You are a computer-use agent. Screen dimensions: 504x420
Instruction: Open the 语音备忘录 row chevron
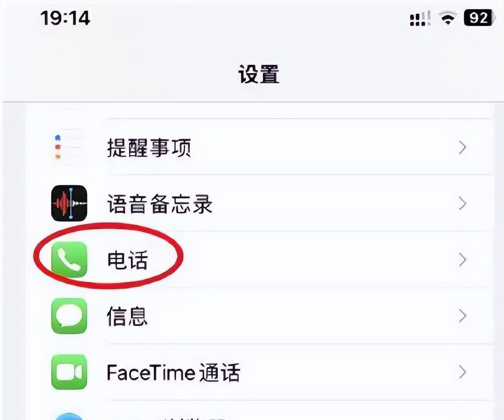[463, 204]
